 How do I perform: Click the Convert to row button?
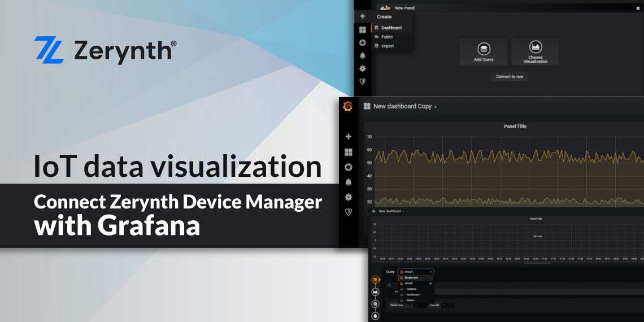pos(510,76)
